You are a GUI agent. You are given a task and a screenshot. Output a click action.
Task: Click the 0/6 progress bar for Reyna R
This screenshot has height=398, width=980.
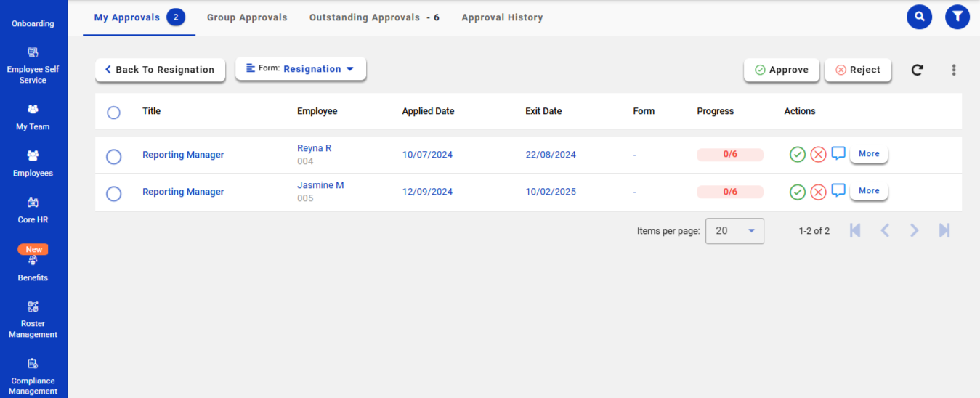point(730,154)
